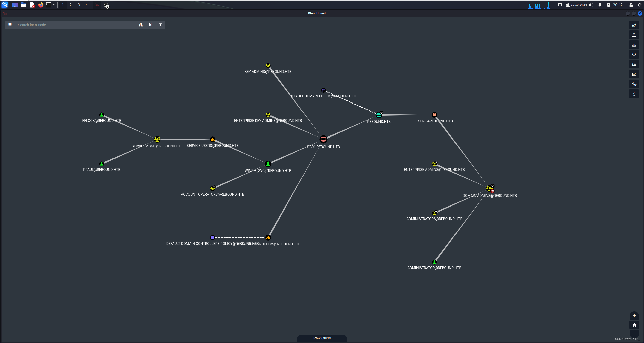
Task: Switch to workspace 3
Action: [x=79, y=5]
